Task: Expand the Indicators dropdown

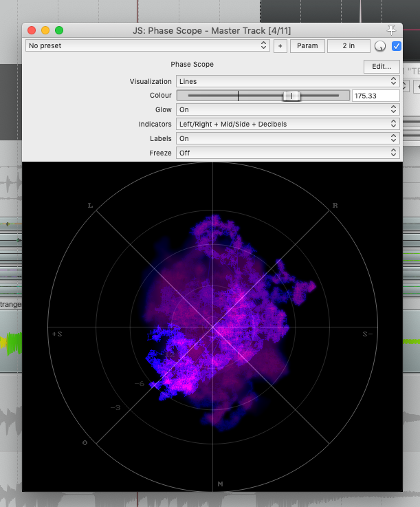Action: pos(287,124)
